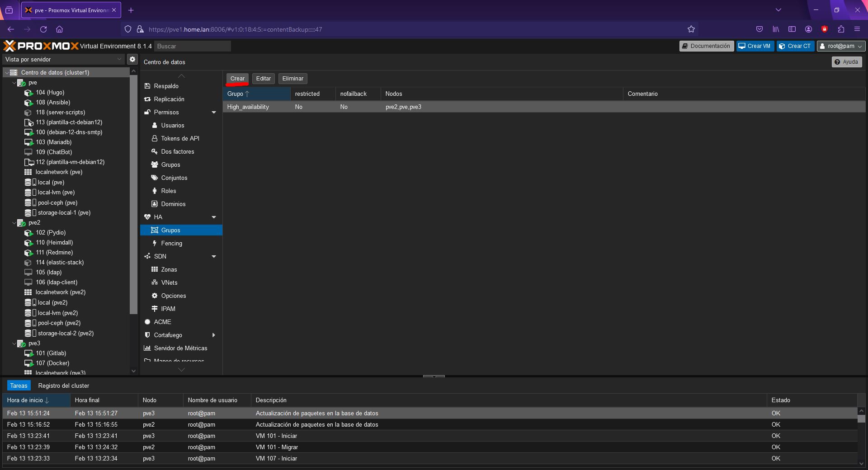This screenshot has width=868, height=470.
Task: Collapse the pve3 node tree
Action: point(14,343)
